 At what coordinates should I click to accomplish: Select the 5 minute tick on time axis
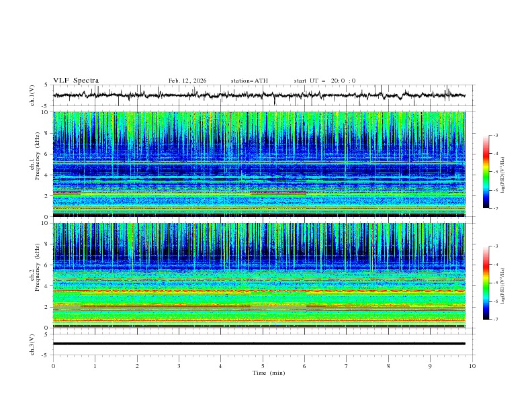tap(263, 365)
